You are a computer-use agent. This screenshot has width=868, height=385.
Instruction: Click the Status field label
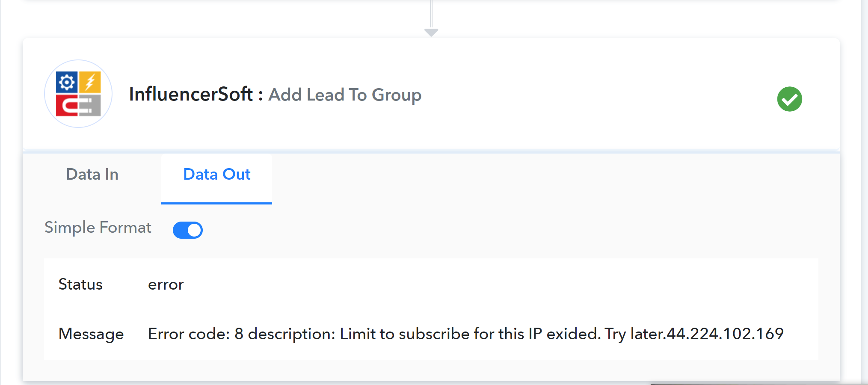point(80,284)
